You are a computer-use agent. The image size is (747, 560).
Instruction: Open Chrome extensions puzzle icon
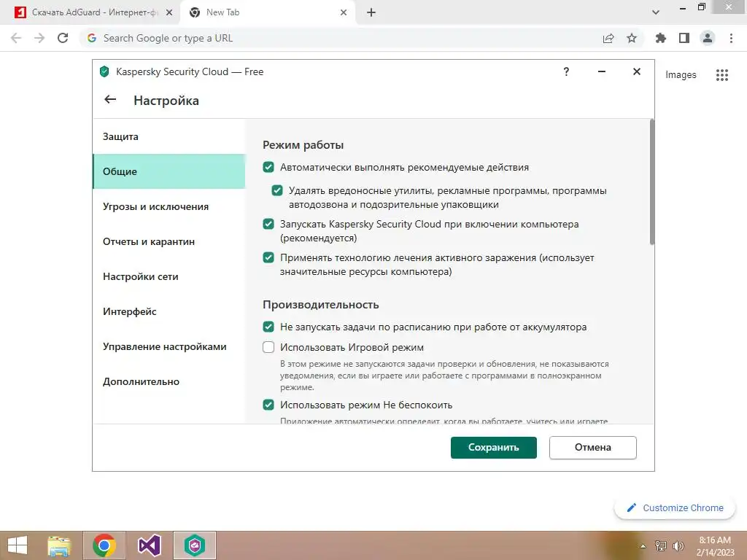[x=660, y=38]
